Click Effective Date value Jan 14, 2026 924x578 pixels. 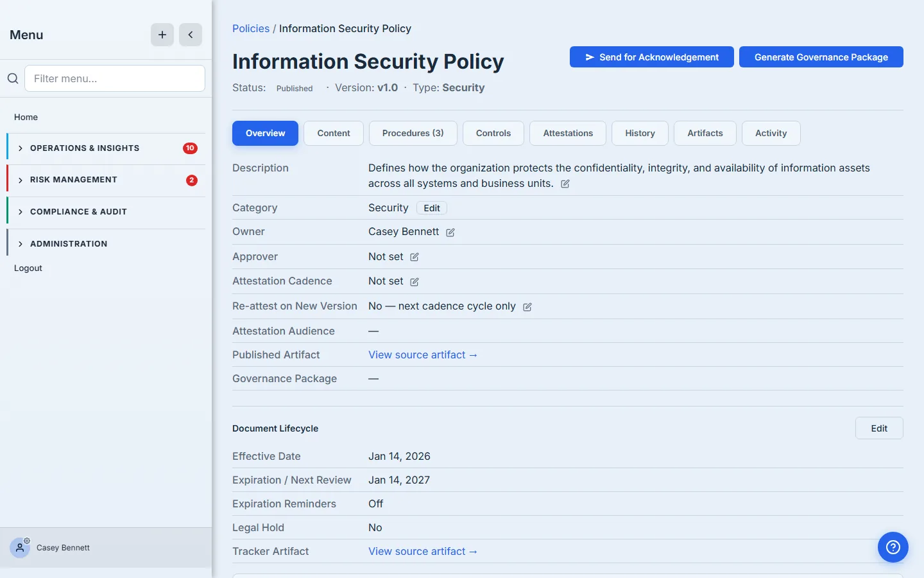click(399, 457)
